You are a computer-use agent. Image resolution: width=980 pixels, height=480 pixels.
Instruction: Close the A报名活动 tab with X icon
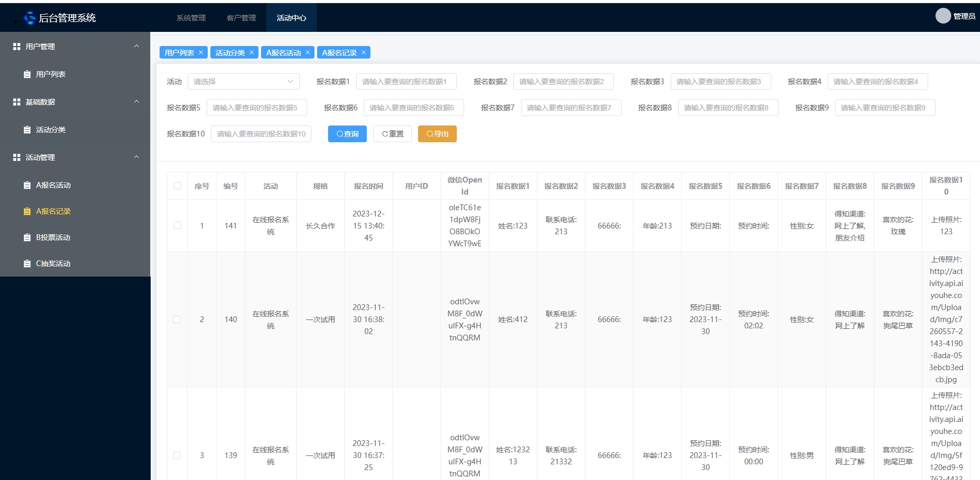(x=308, y=52)
